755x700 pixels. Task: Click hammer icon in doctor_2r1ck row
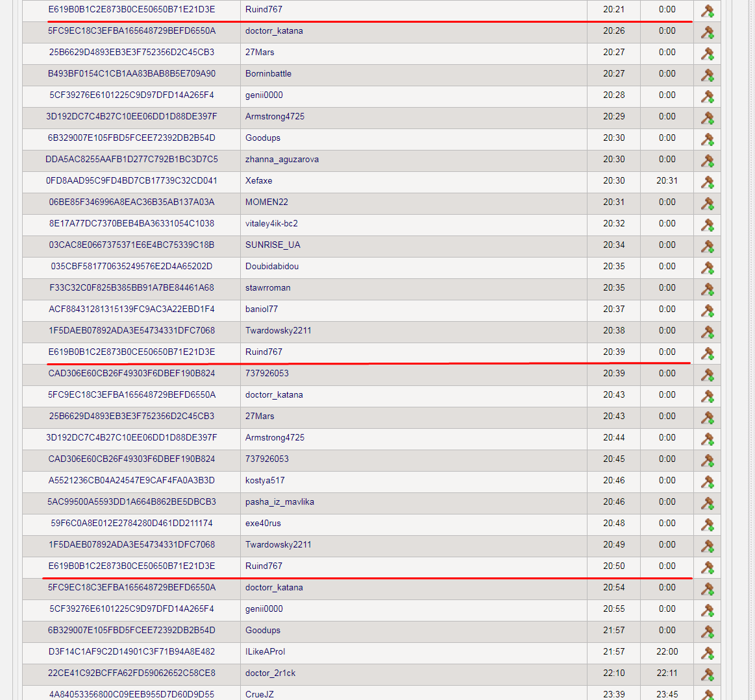coord(707,674)
